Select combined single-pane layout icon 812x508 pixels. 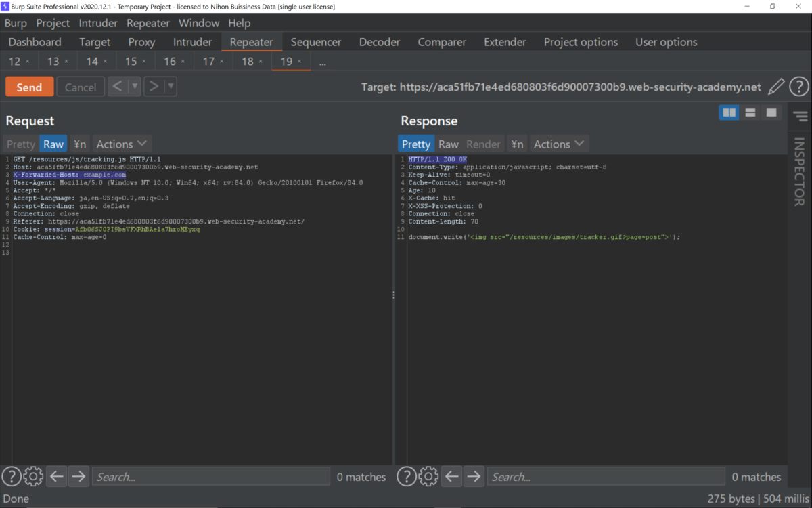tap(771, 112)
